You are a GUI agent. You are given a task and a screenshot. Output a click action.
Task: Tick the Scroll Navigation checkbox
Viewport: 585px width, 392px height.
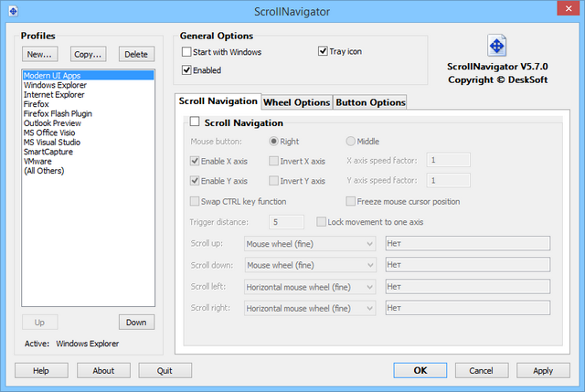point(195,122)
